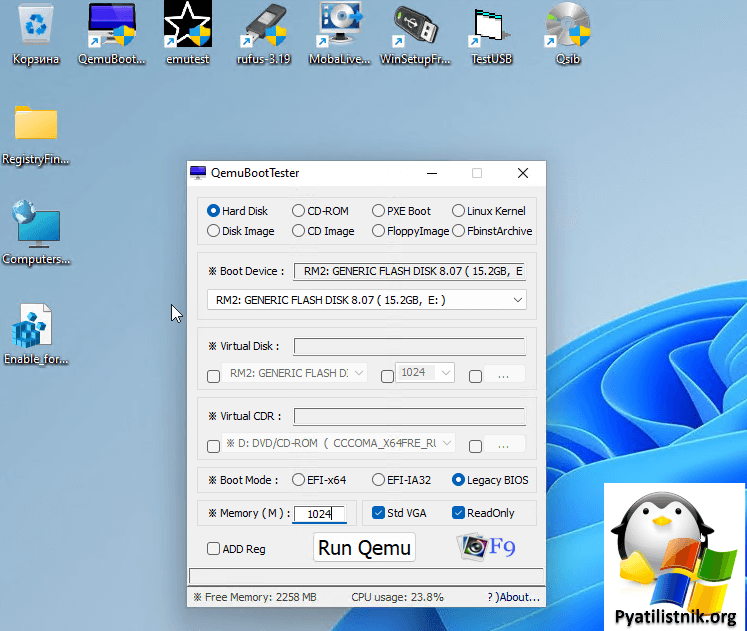Open the Qsib disc shortcut

click(x=567, y=33)
